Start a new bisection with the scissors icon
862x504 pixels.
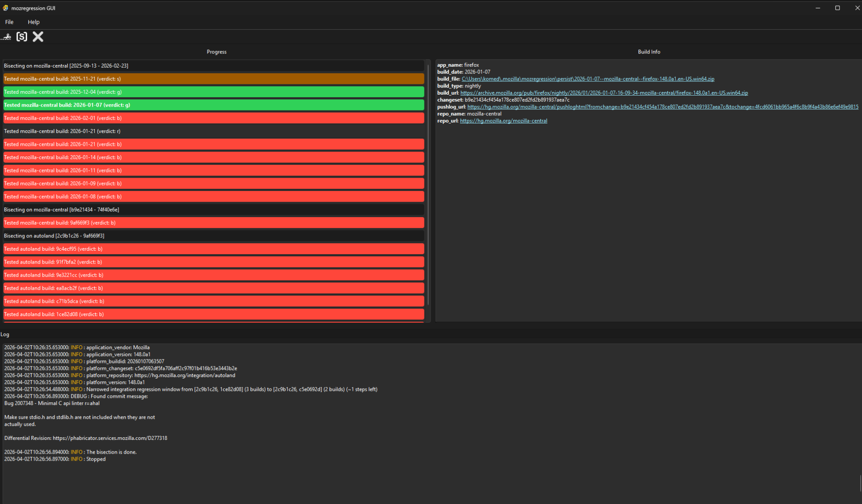pyautogui.click(x=6, y=37)
